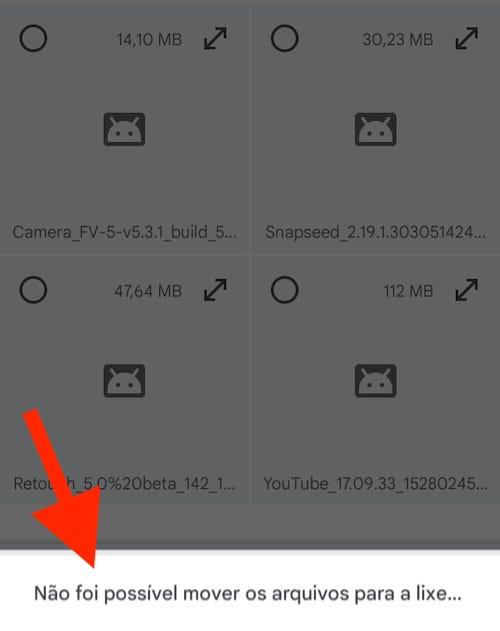500x631 pixels.
Task: Expand preview of the 30,23 MB file
Action: click(x=467, y=39)
